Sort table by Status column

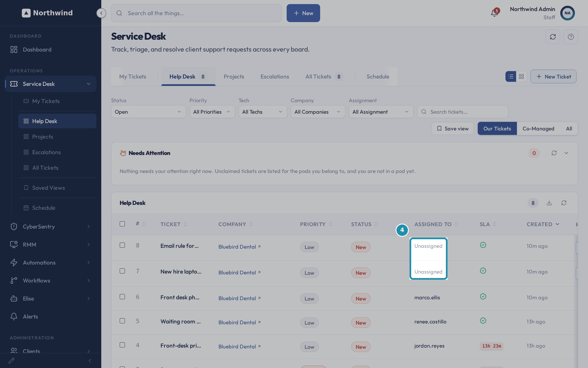point(364,224)
